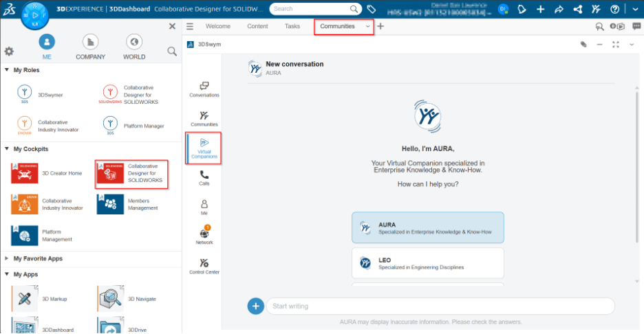Open the 3D Creator Home cockpit
Image resolution: width=644 pixels, height=334 pixels.
(x=46, y=172)
